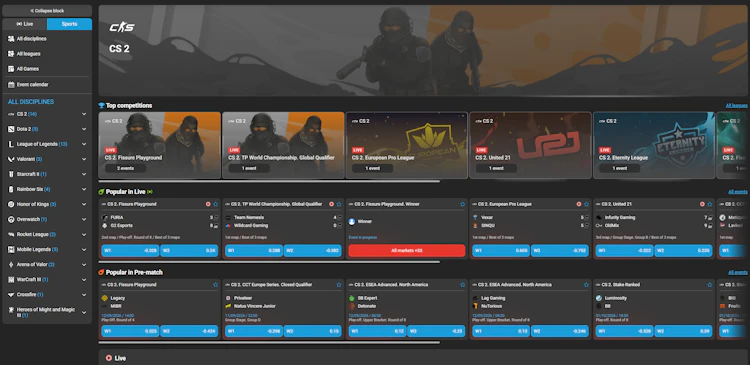
Task: Click the Vexar team logo
Action: tap(475, 217)
